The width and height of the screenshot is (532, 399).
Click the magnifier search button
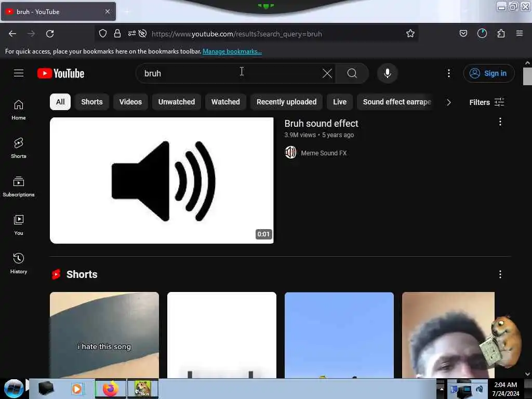point(352,73)
